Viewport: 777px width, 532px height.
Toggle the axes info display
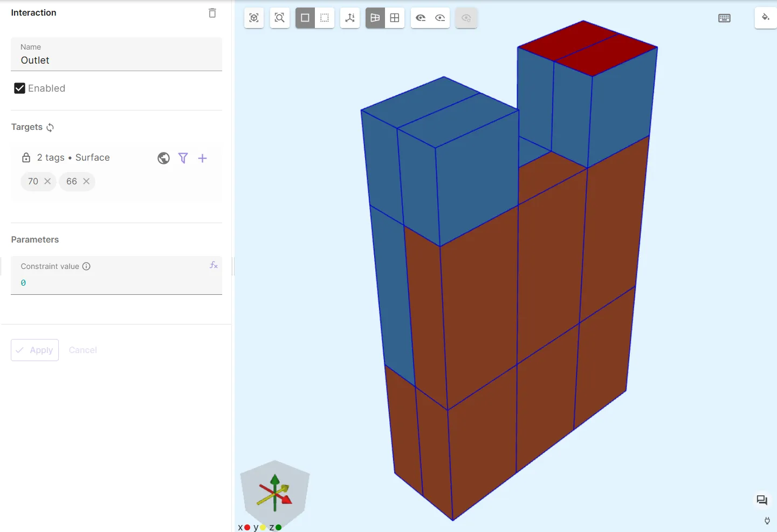click(x=350, y=18)
